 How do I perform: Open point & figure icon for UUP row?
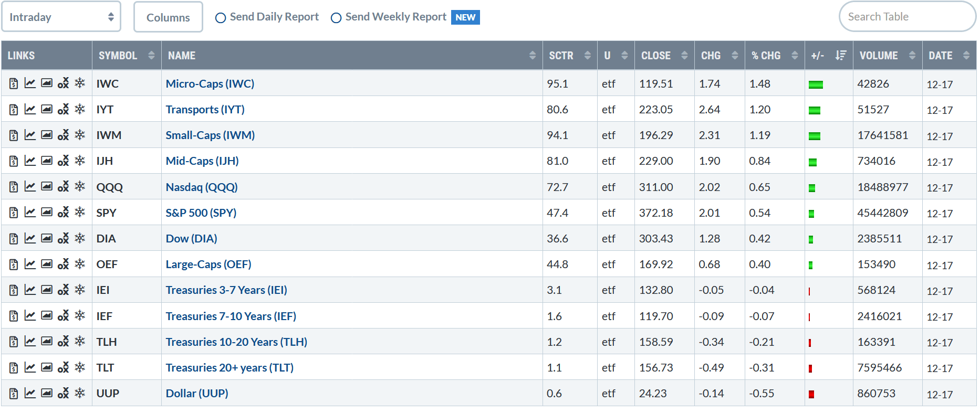(63, 393)
